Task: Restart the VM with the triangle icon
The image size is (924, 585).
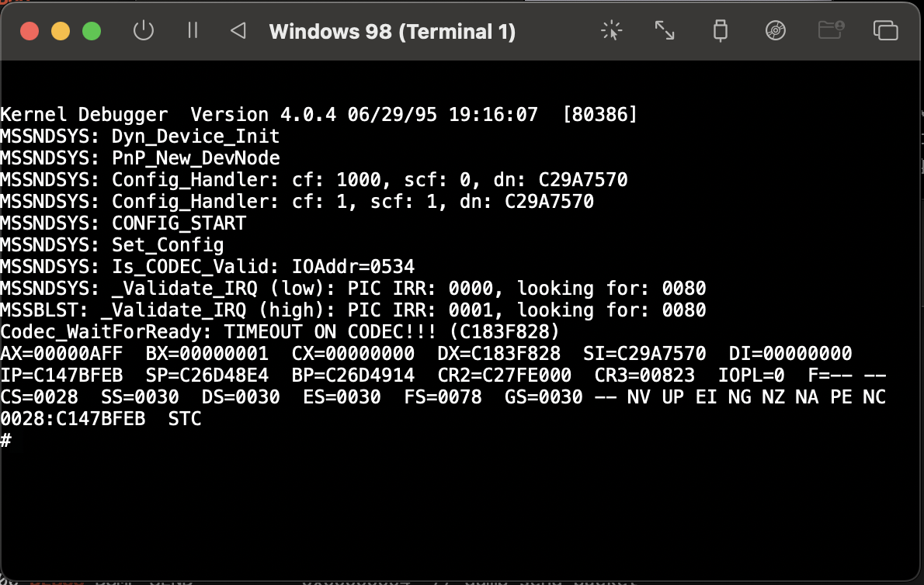Action: click(x=238, y=31)
